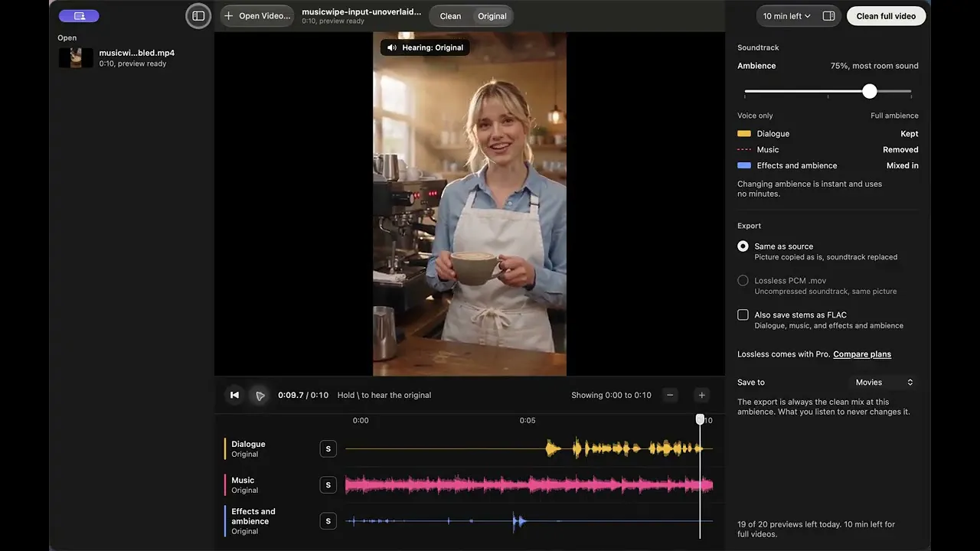This screenshot has height=551, width=980.
Task: Zoom in the timeline with plus icon
Action: click(x=701, y=395)
